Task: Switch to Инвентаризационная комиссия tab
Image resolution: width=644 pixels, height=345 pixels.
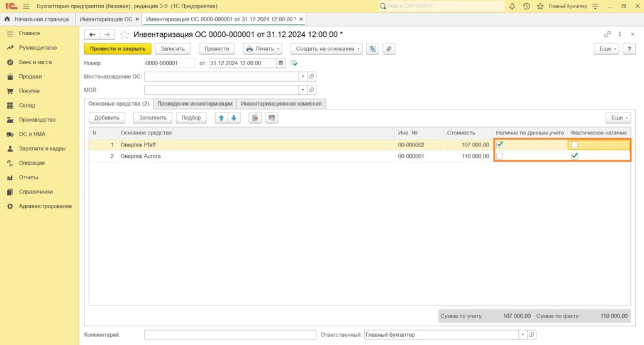Action: click(281, 104)
